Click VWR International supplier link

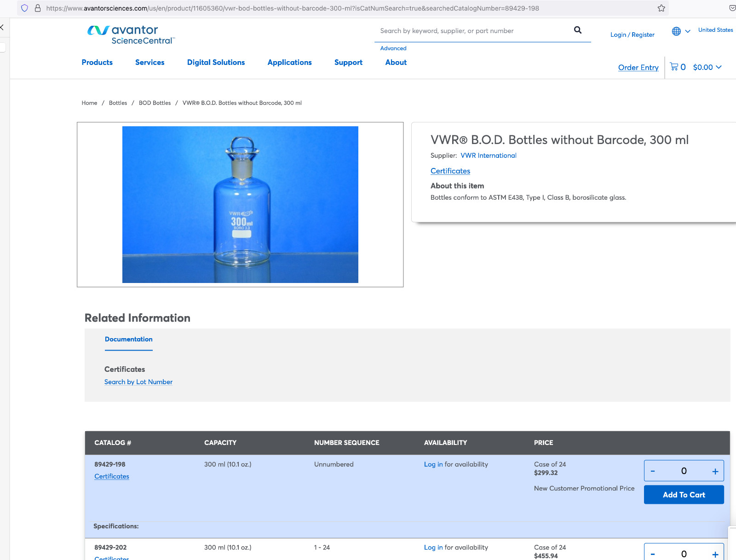coord(489,156)
